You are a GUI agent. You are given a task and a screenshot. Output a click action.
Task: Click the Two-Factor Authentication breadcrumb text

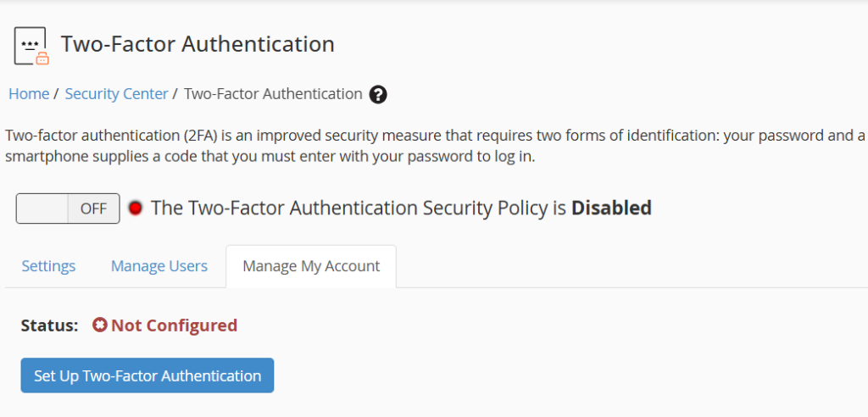click(x=273, y=94)
